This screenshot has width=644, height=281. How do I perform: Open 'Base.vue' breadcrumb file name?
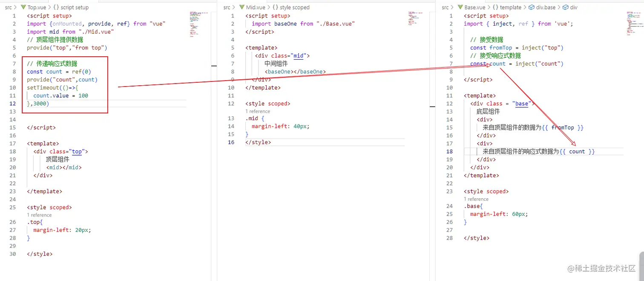click(475, 7)
